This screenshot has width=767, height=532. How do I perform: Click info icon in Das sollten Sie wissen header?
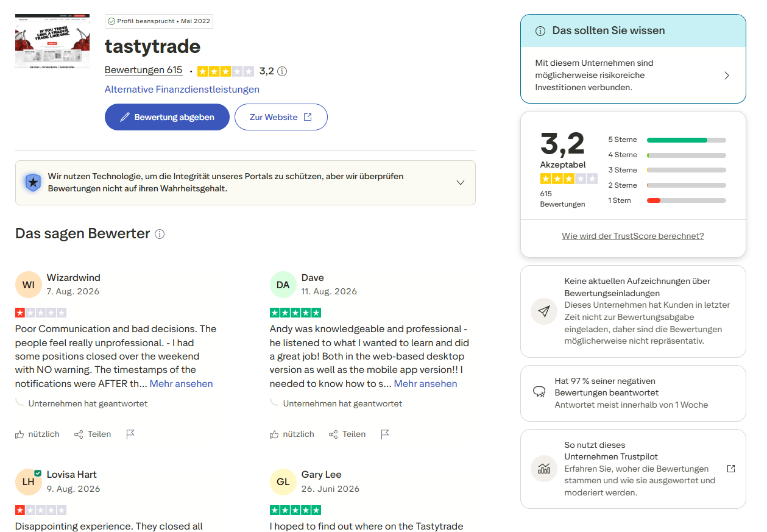pyautogui.click(x=540, y=31)
